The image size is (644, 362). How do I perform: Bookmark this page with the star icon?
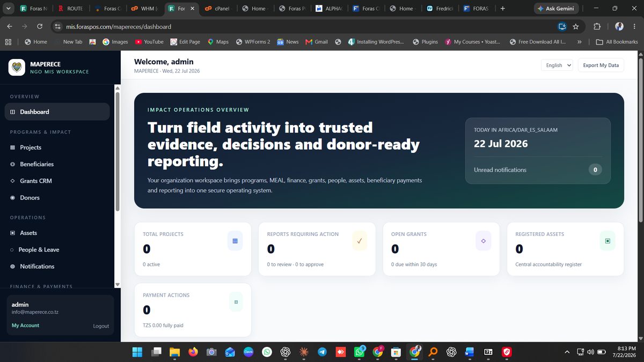pyautogui.click(x=576, y=26)
